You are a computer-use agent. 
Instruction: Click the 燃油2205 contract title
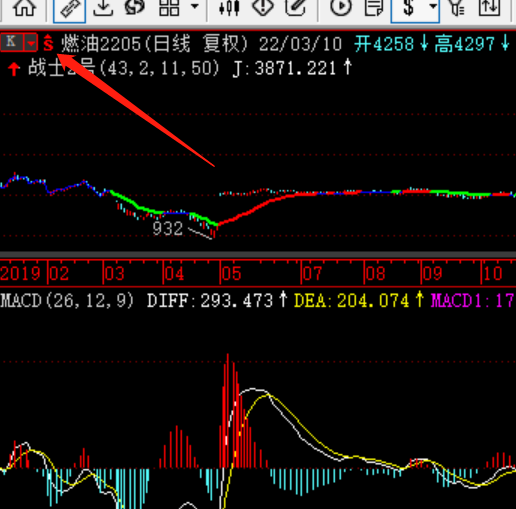tap(101, 44)
